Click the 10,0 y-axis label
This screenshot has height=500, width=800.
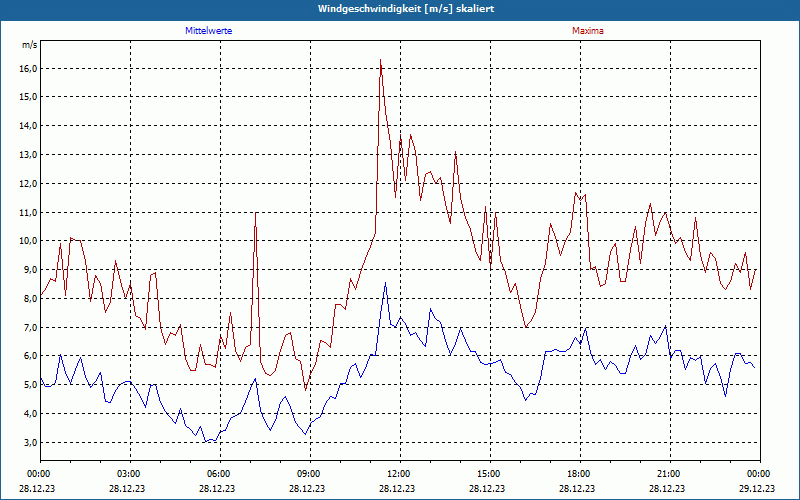(29, 241)
